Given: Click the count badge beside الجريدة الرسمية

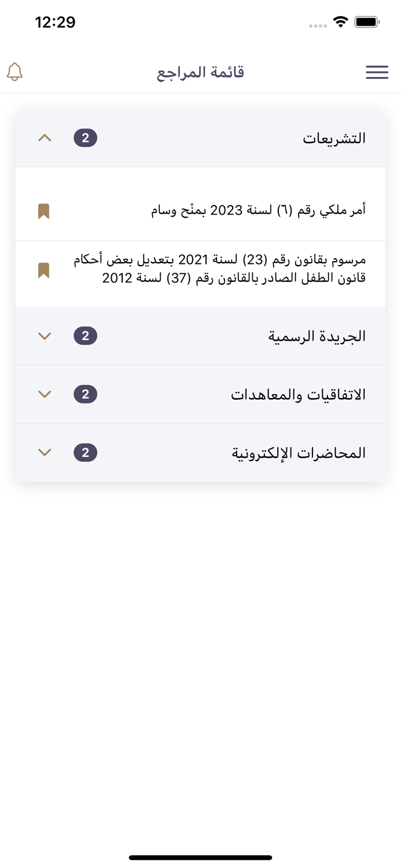Looking at the screenshot, I should tap(86, 336).
